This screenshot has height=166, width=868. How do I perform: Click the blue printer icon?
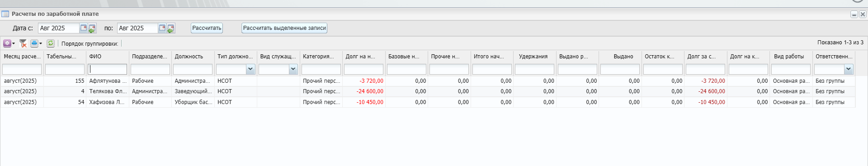[x=34, y=43]
